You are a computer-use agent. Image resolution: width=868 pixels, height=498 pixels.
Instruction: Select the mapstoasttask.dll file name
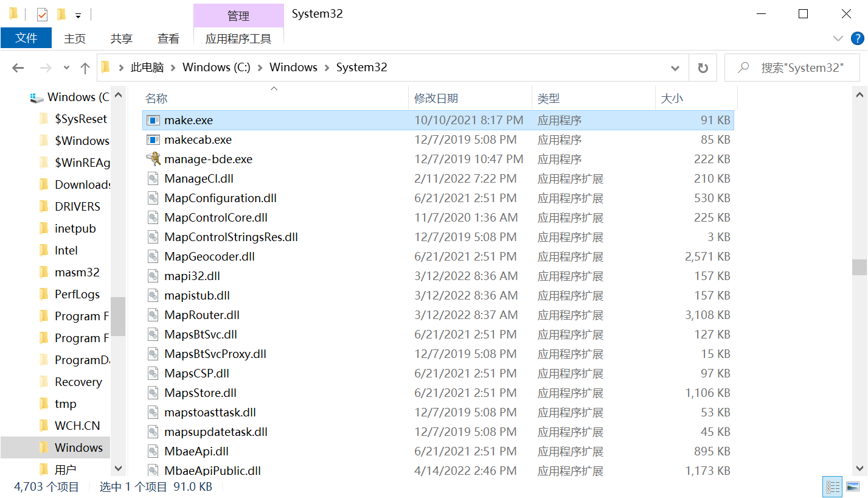(x=210, y=413)
